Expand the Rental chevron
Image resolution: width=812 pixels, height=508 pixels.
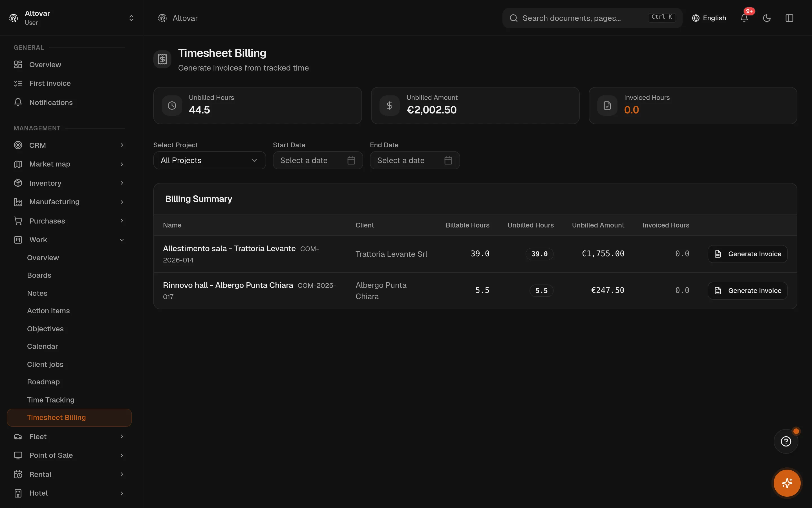click(122, 474)
